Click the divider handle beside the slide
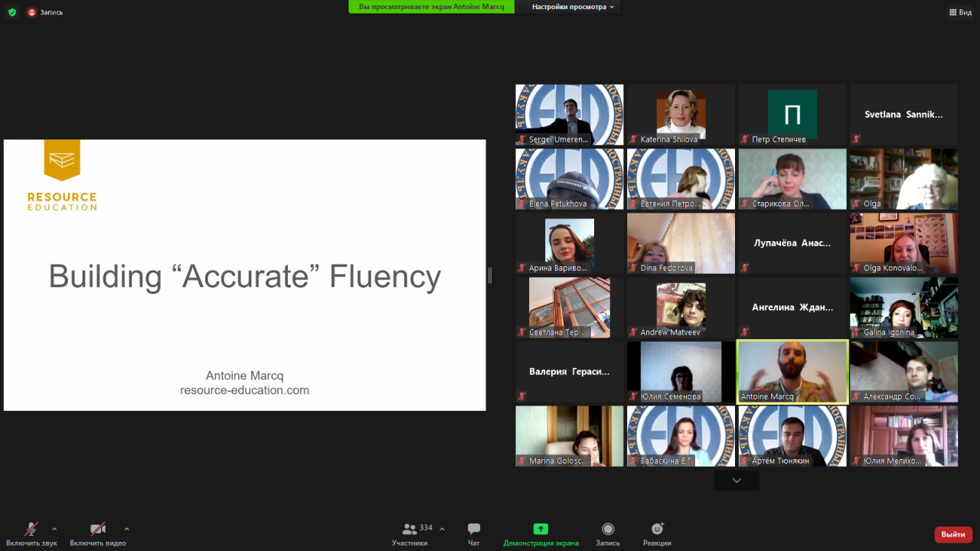The width and height of the screenshot is (980, 551). tap(490, 275)
